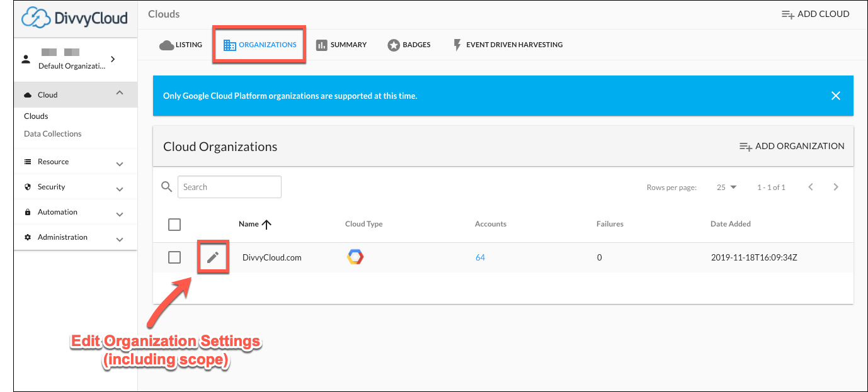Screen dimensions: 868x392
Task: Sort by the Date Added column header
Action: click(730, 224)
